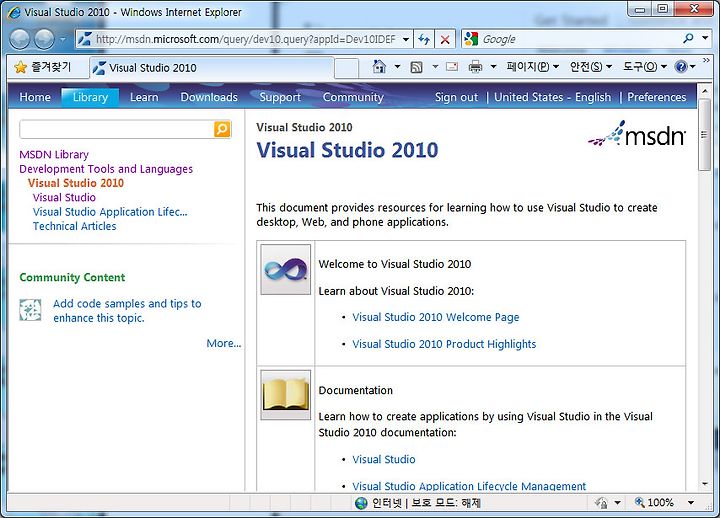The height and width of the screenshot is (518, 720).
Task: Open the Downloads MSDN tab
Action: click(x=209, y=97)
